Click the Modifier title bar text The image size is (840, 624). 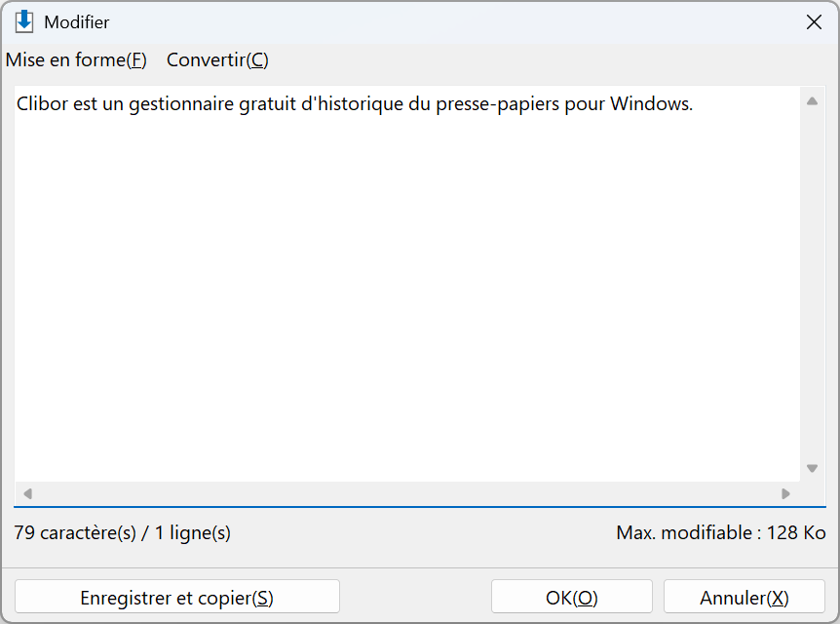(77, 22)
